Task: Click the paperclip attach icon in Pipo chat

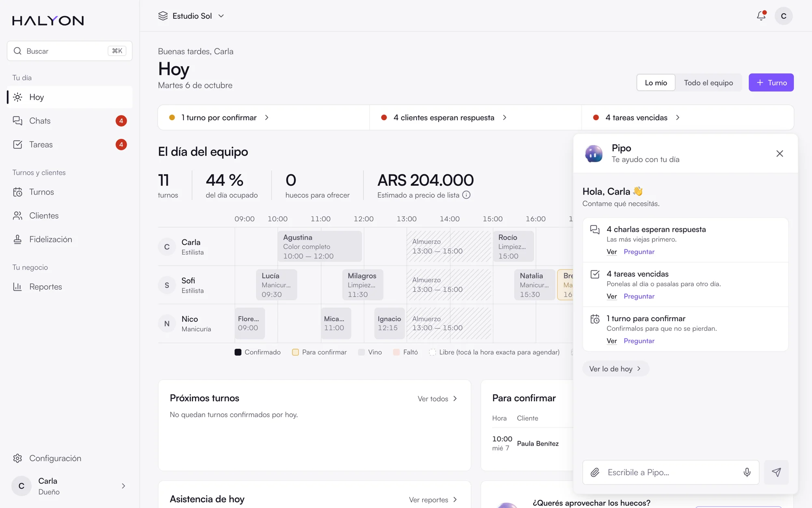Action: [595, 472]
